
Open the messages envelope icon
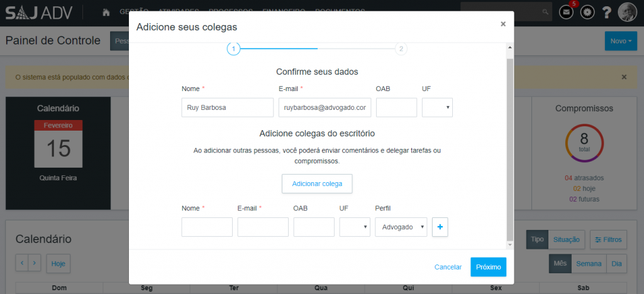(x=567, y=13)
